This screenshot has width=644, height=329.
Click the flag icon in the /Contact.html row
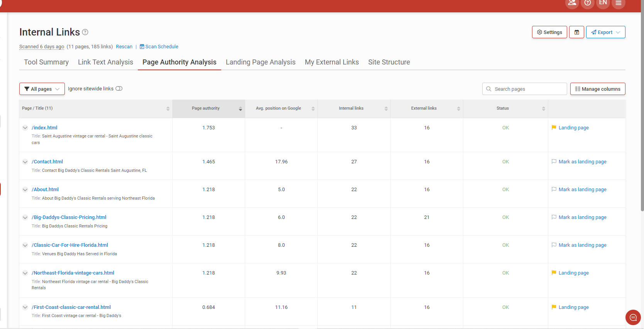point(554,162)
